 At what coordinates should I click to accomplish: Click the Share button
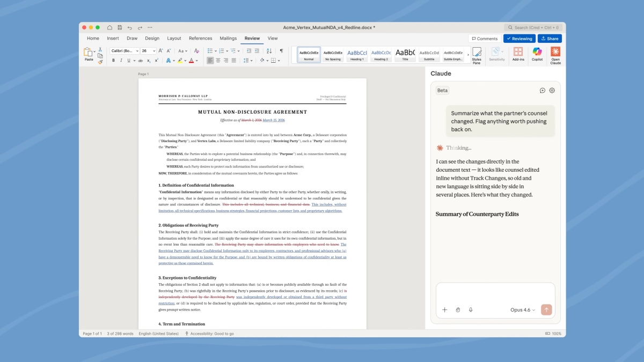click(550, 39)
